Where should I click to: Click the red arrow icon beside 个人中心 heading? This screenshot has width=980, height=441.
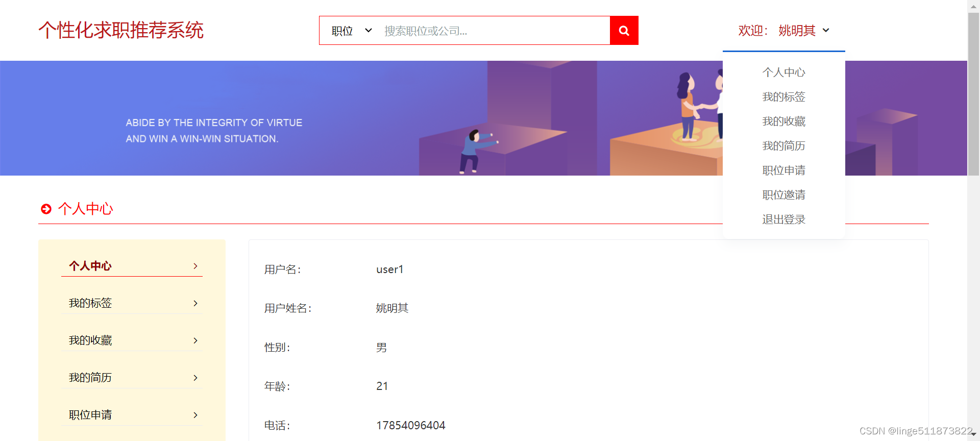(x=46, y=209)
